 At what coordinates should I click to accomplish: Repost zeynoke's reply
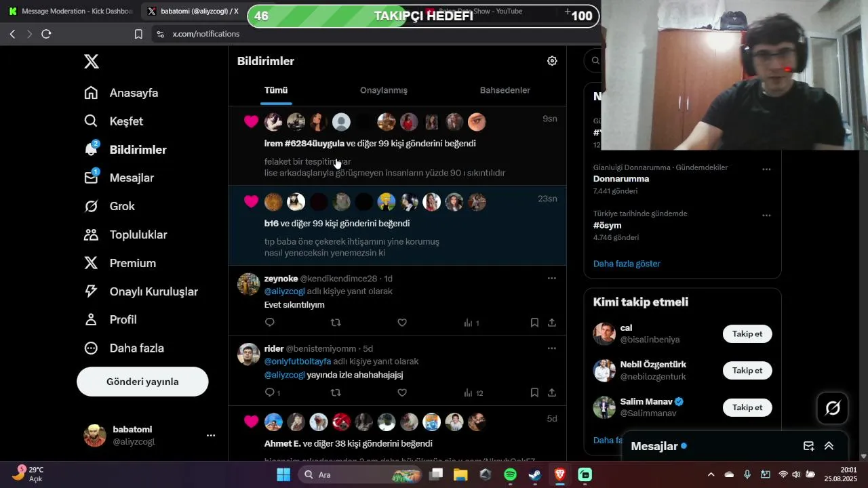pyautogui.click(x=336, y=323)
